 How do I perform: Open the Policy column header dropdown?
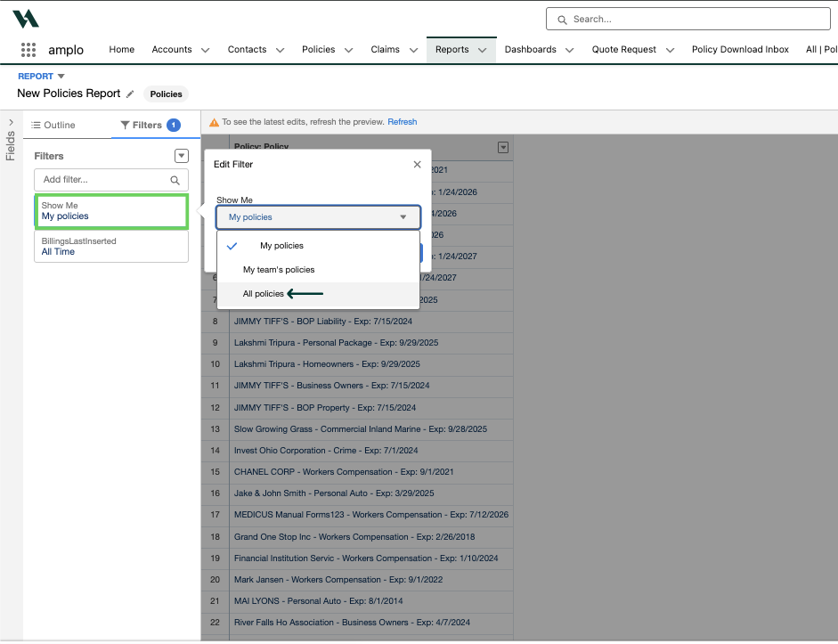coord(503,148)
